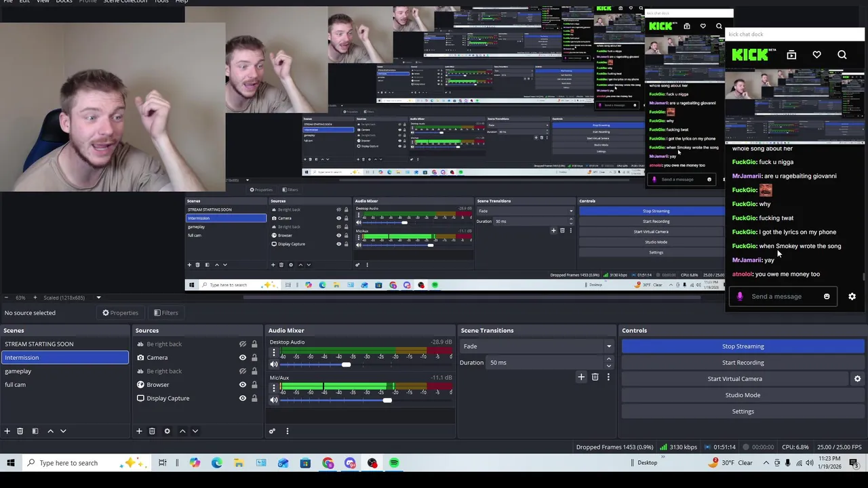The image size is (868, 488).
Task: Show hidden system tray icons chevron
Action: tap(766, 463)
